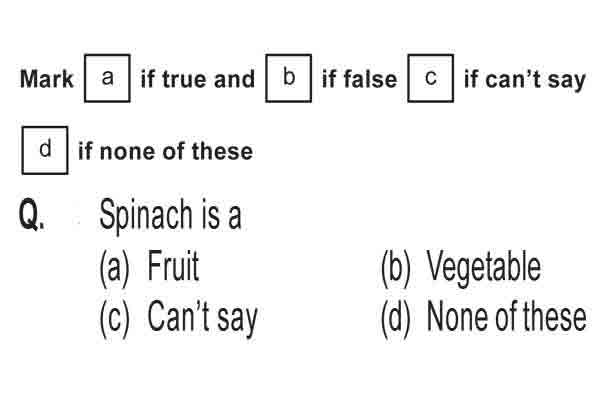This screenshot has width=600, height=400.
Task: Click the bold 'if false' text
Action: click(359, 80)
